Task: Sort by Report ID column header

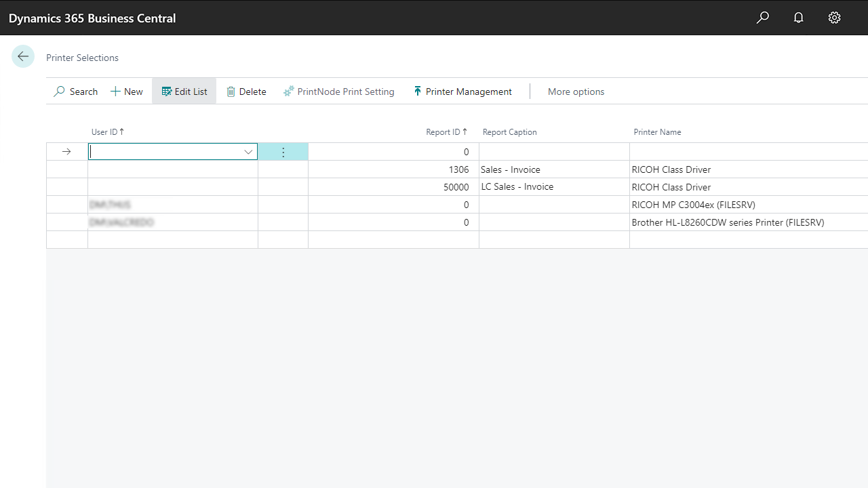Action: (x=447, y=132)
